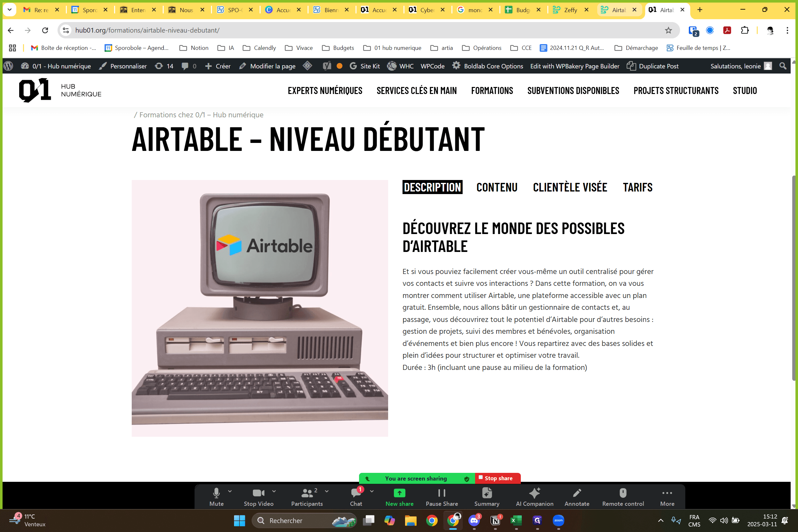Open PROJETS STRUCTURANTS menu item

click(676, 90)
